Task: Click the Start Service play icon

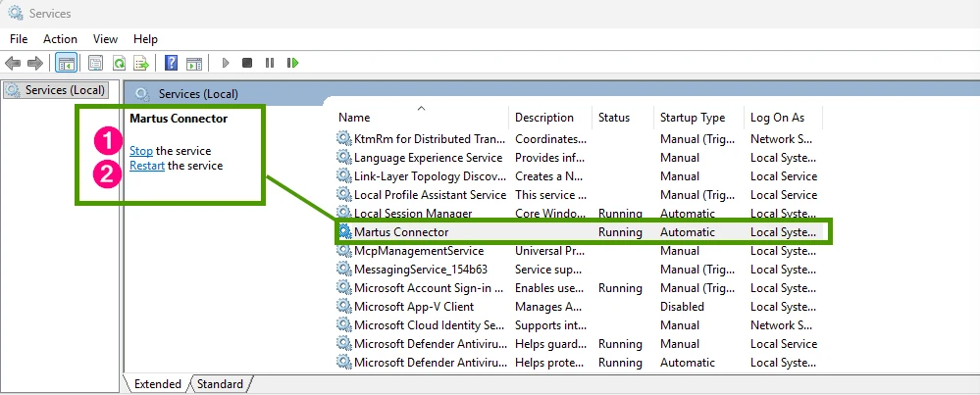Action: point(226,63)
